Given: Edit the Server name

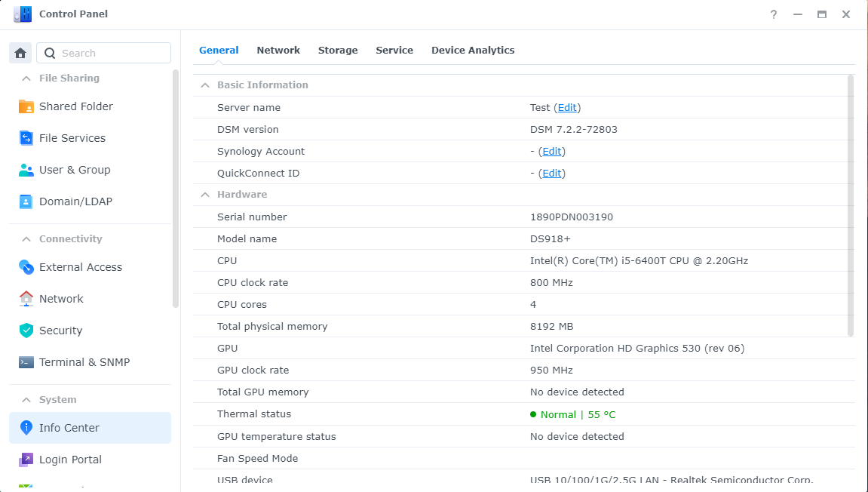Looking at the screenshot, I should coord(567,107).
